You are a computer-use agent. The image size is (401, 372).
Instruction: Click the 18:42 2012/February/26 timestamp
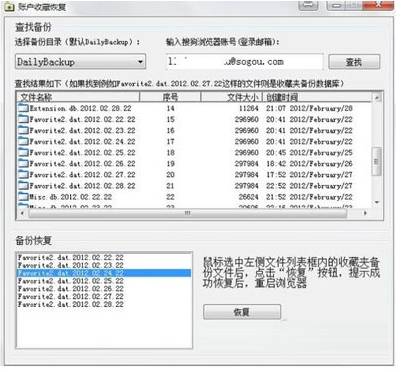coord(309,164)
